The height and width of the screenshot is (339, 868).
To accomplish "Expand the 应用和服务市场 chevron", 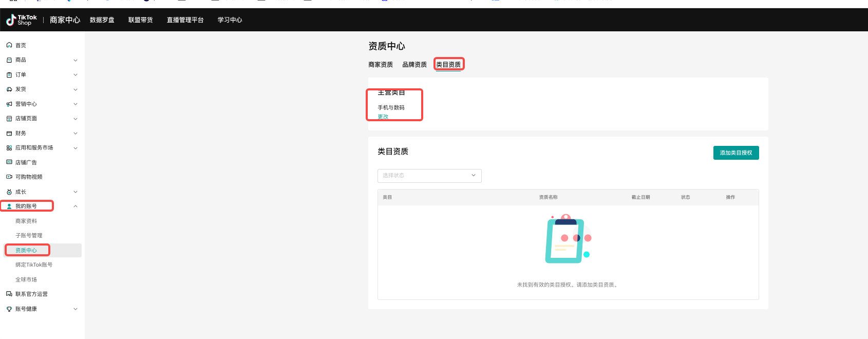I will (x=76, y=148).
